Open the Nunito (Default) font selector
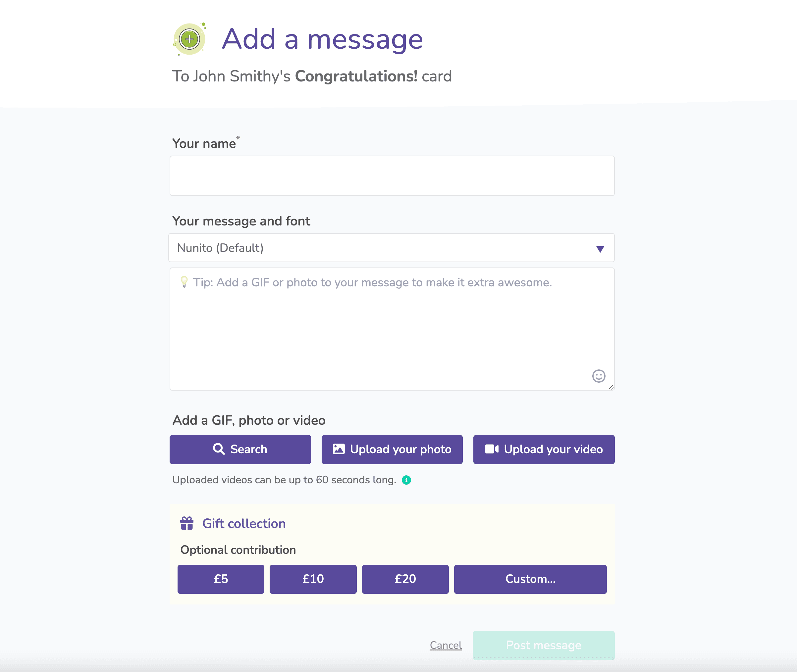Viewport: 797px width, 672px height. (x=392, y=248)
